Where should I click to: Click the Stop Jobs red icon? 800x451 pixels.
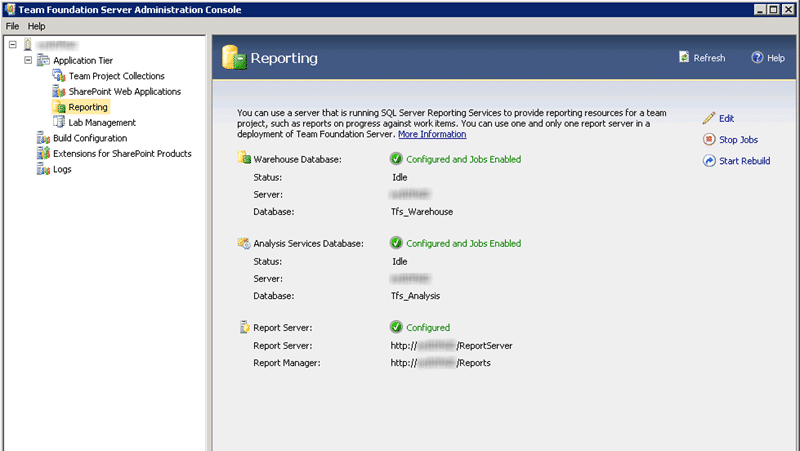click(x=709, y=139)
